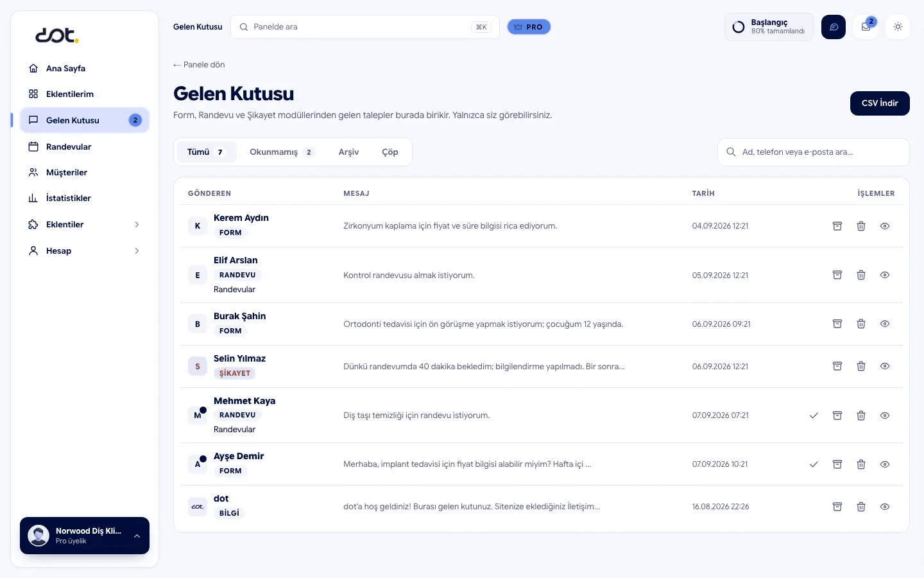Image resolution: width=924 pixels, height=578 pixels.
Task: Click the CSV İndir button
Action: click(880, 103)
